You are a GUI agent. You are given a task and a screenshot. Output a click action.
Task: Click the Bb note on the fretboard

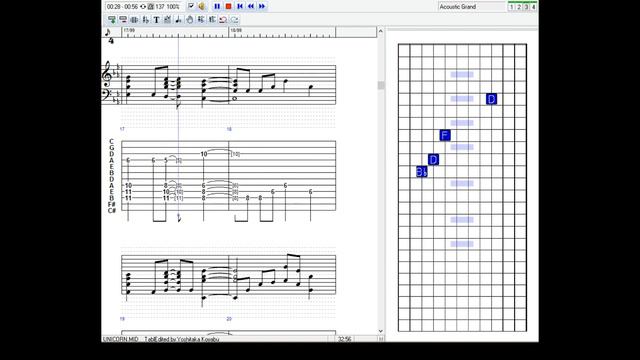pos(422,172)
